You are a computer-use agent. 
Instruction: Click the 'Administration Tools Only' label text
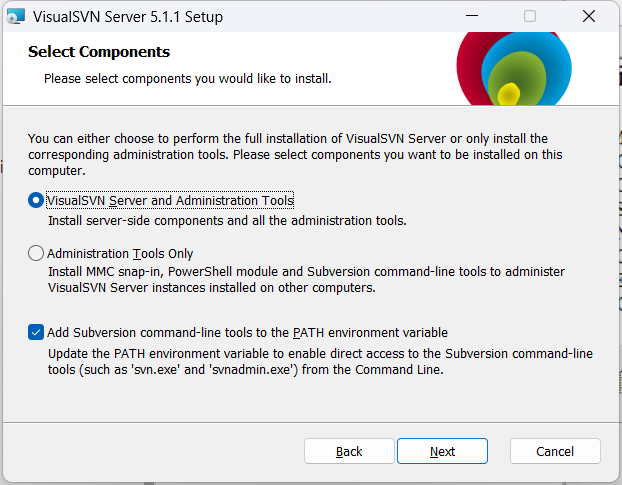[120, 254]
